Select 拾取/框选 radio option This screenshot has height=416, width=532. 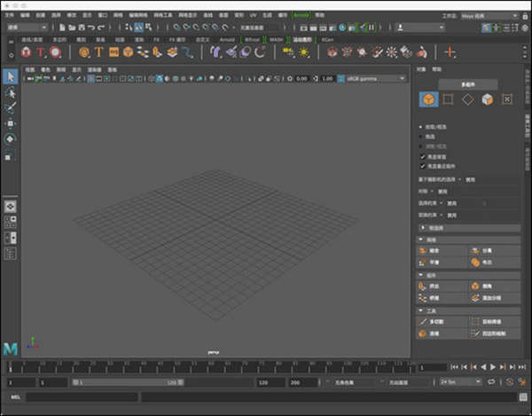coord(420,127)
